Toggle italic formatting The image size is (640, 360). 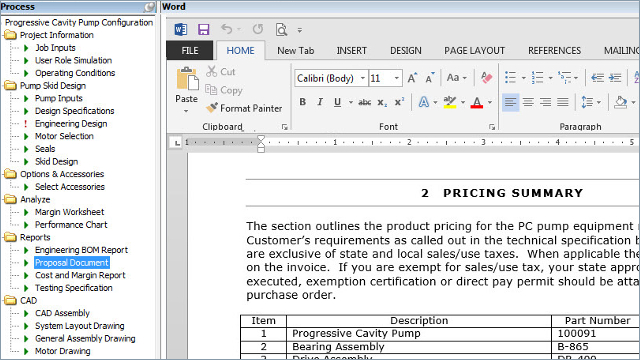click(x=320, y=102)
